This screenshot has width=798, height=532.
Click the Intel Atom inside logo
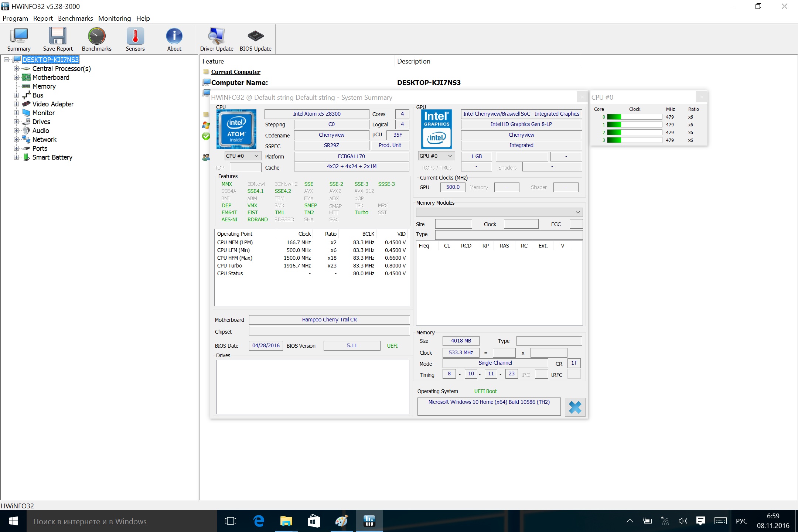click(236, 129)
